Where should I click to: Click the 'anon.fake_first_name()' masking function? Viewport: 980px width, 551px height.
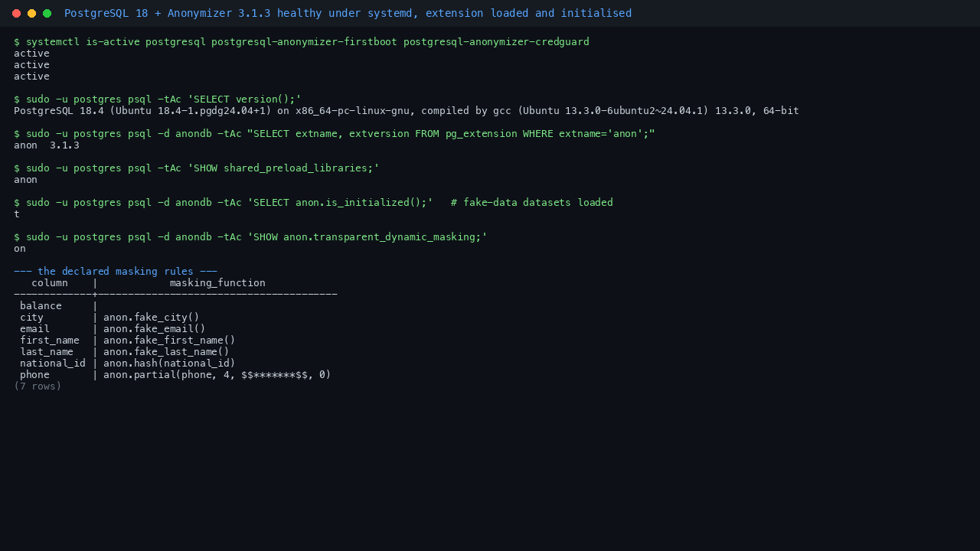pos(169,341)
